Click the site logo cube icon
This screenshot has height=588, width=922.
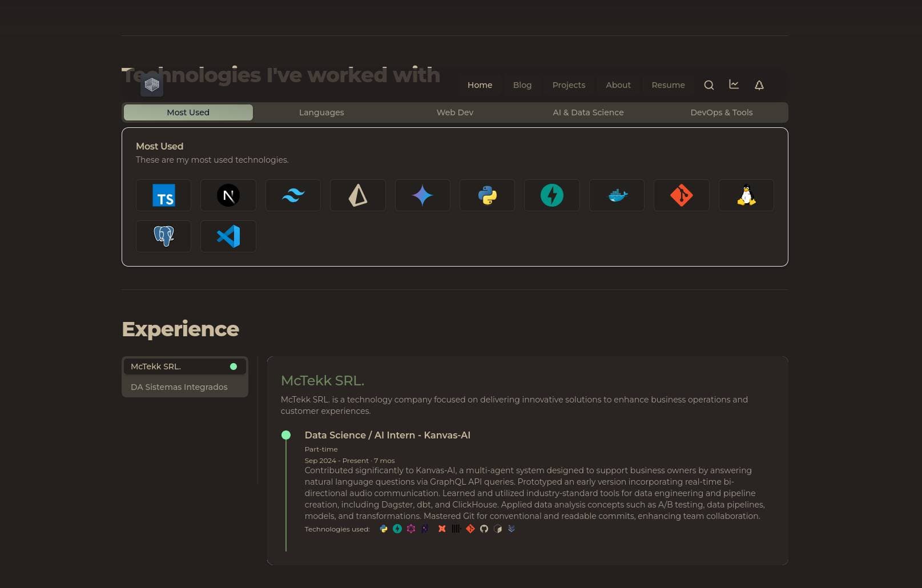coord(152,84)
